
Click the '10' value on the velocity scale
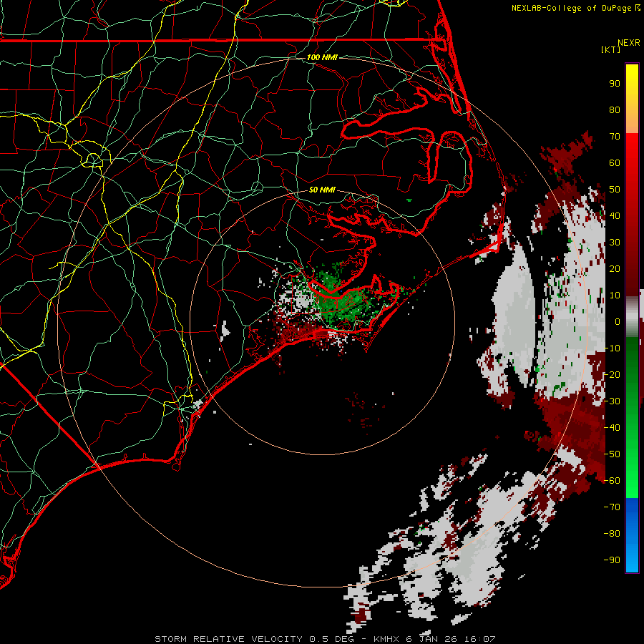[615, 296]
